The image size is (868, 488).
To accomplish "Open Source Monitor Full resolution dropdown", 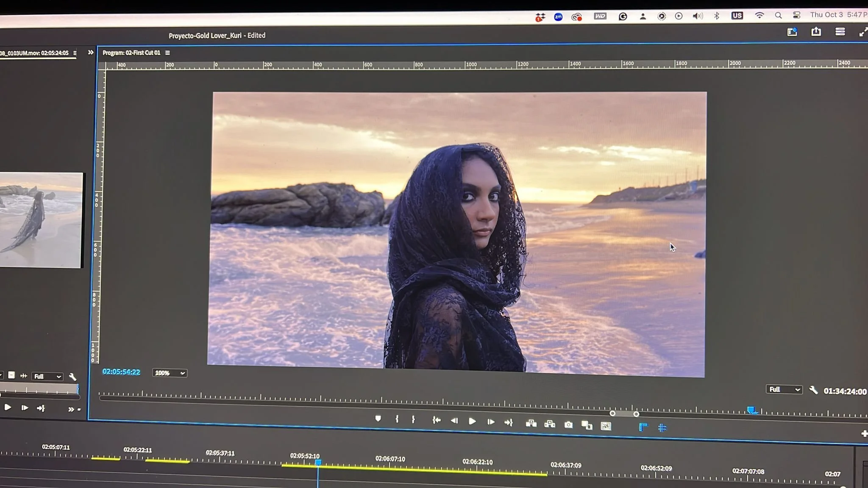I will (x=47, y=376).
